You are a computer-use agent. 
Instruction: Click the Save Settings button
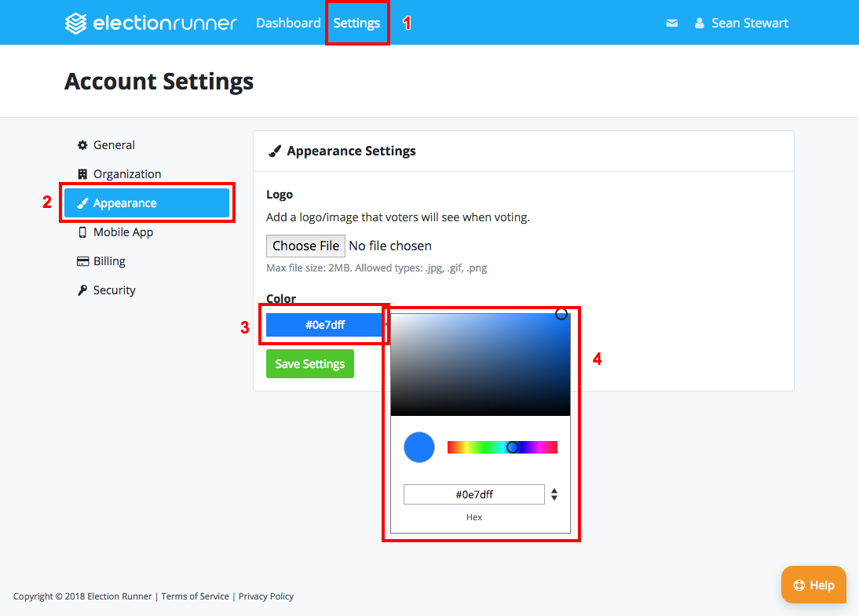tap(309, 363)
